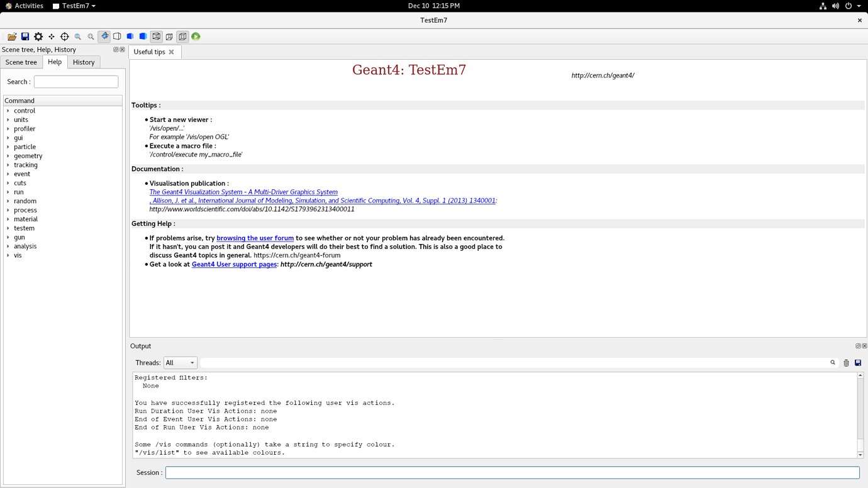
Task: Switch to the History tab
Action: pyautogui.click(x=84, y=62)
